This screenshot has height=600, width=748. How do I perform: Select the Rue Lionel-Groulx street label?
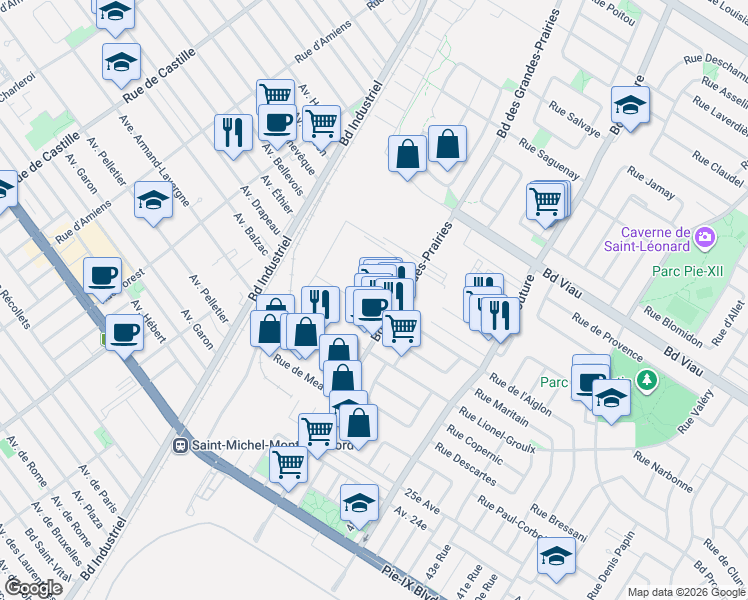(x=497, y=430)
